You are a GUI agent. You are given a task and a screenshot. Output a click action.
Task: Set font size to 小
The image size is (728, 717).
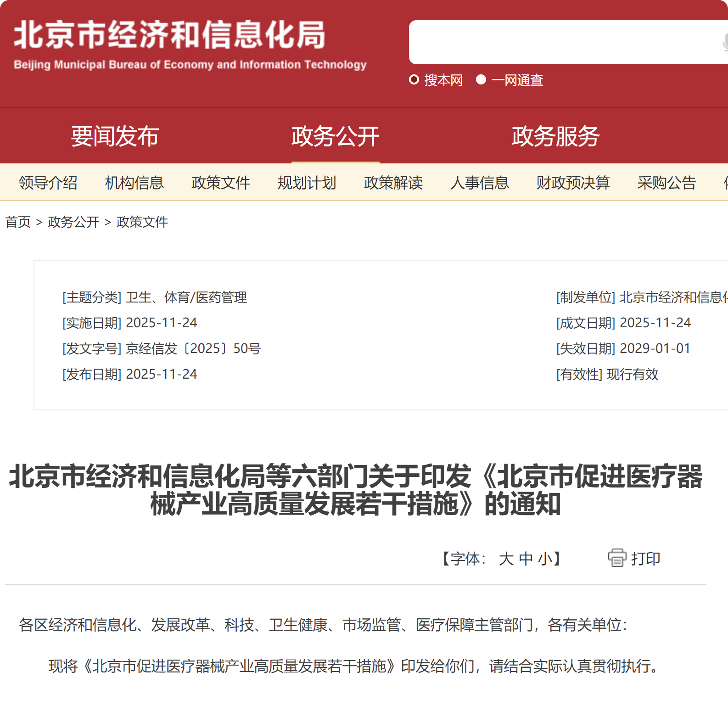pos(545,559)
